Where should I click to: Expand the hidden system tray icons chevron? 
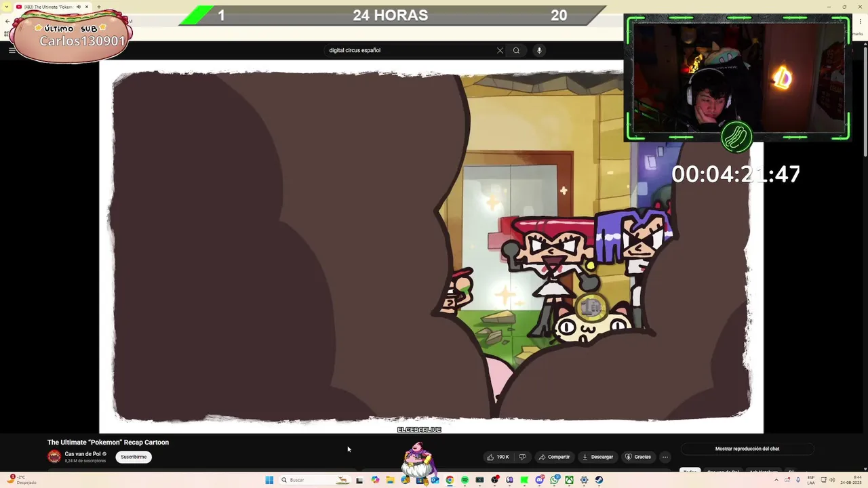(776, 480)
